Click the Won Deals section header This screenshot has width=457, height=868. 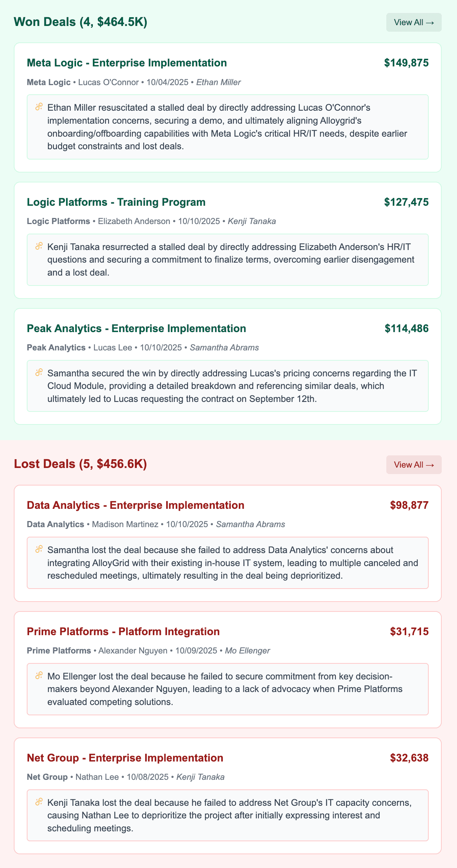[x=80, y=22]
